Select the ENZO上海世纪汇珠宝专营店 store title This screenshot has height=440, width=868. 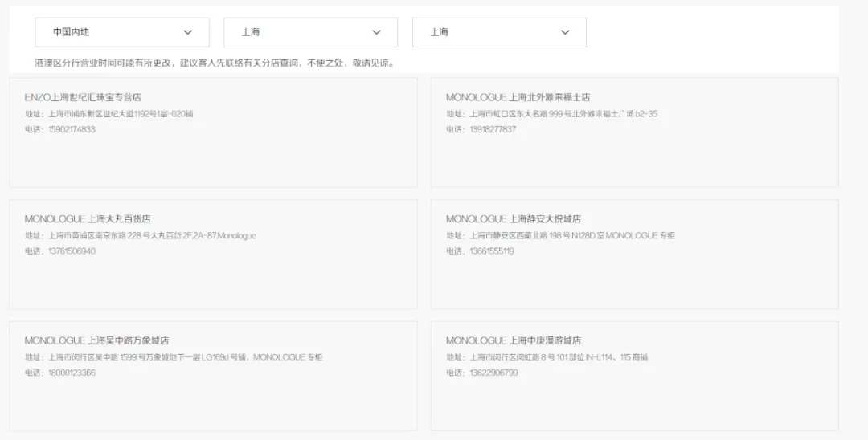83,97
